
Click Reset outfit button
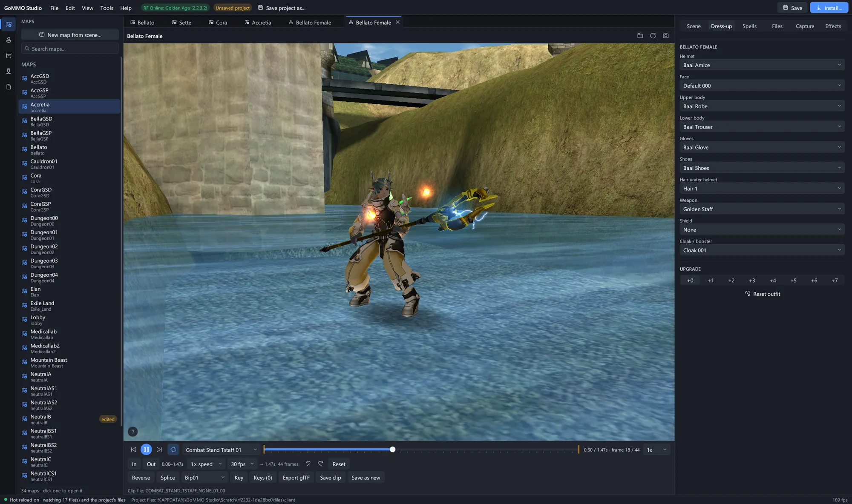(x=762, y=294)
